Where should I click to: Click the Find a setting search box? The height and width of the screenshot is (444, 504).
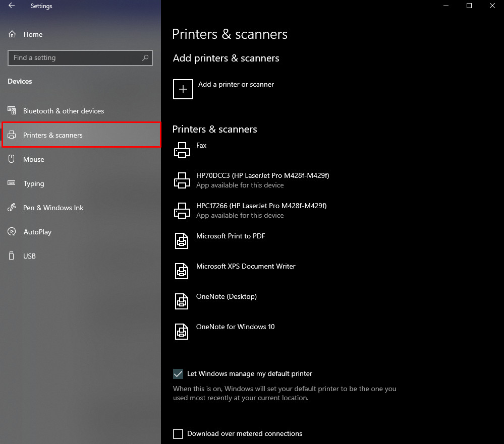[80, 58]
